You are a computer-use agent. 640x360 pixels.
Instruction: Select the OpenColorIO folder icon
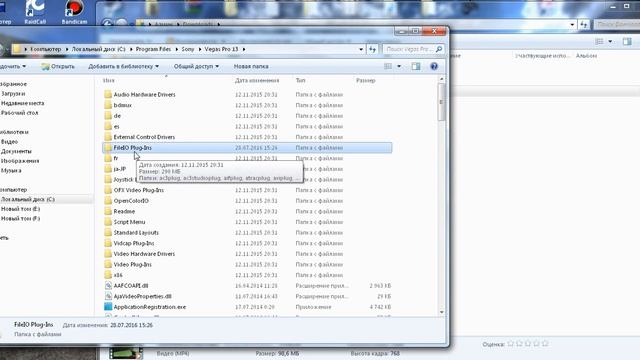[x=108, y=200]
